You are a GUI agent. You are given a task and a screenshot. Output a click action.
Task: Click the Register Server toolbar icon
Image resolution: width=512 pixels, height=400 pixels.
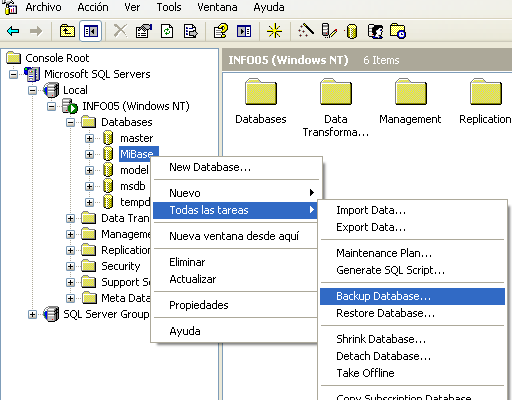329,31
